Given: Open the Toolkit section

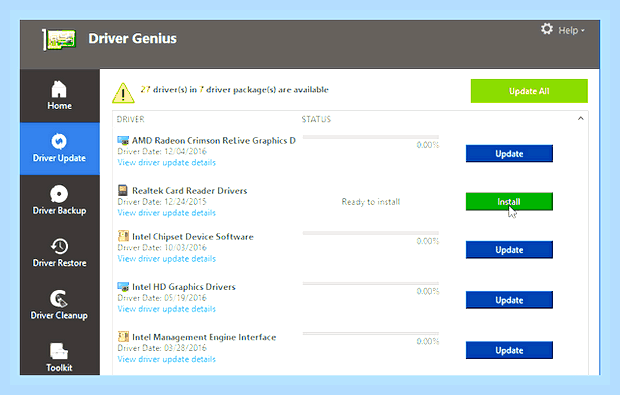Looking at the screenshot, I should (59, 357).
